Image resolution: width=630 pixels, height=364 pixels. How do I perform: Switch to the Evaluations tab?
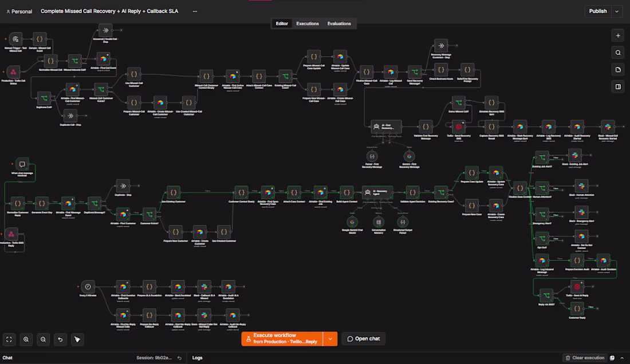339,23
